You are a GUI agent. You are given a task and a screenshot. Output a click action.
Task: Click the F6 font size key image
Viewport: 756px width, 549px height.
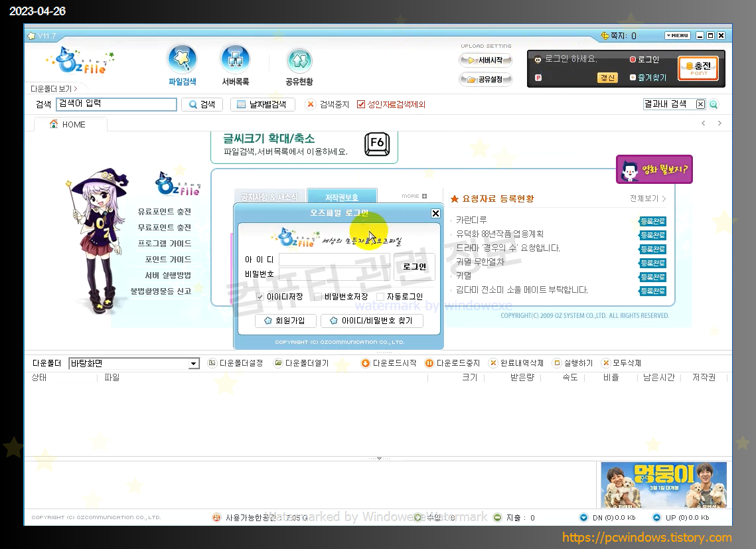point(376,144)
